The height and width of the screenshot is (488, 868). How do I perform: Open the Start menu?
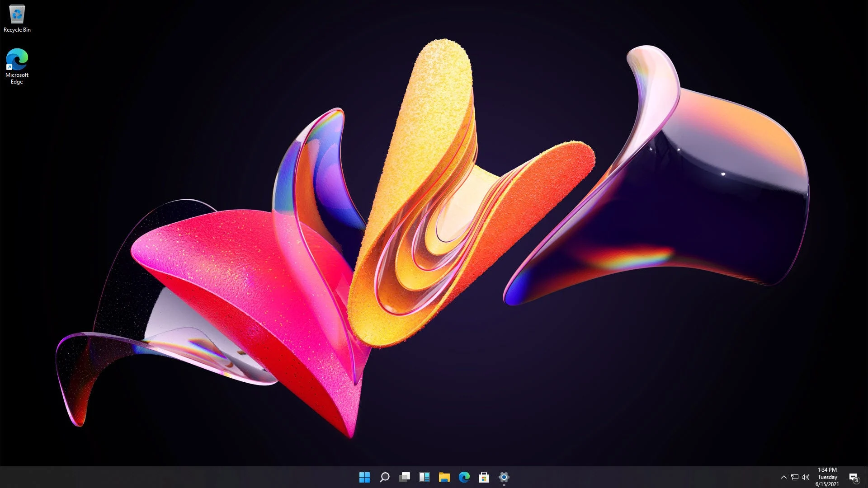coord(364,477)
